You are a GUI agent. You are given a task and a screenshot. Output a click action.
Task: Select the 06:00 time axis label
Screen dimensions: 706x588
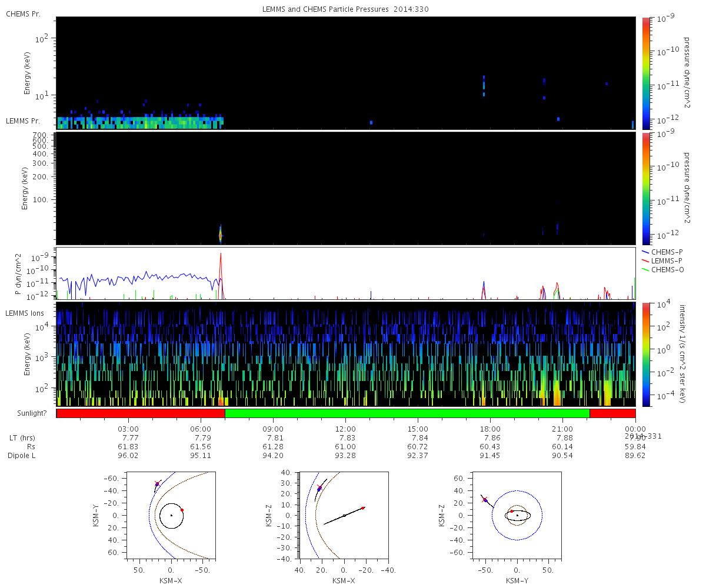click(201, 429)
